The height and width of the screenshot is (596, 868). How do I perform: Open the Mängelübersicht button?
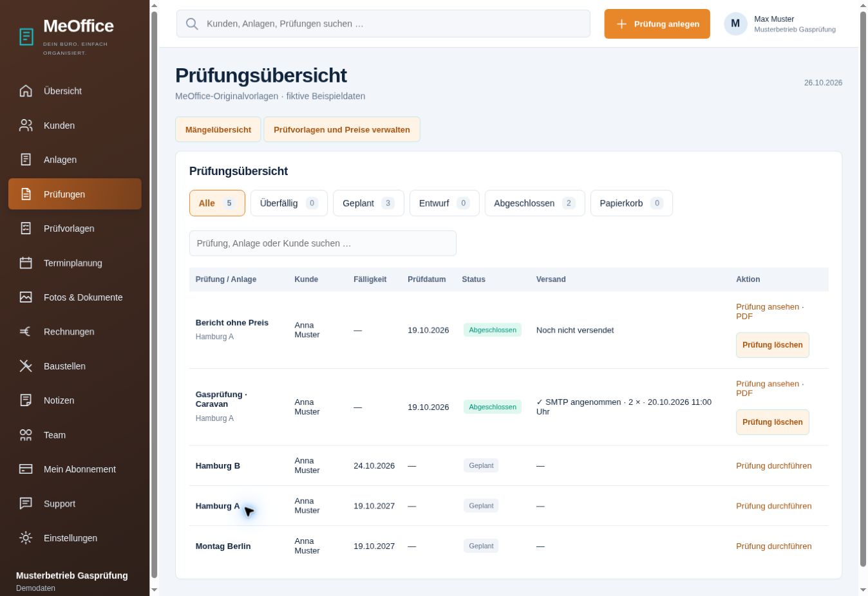218,129
